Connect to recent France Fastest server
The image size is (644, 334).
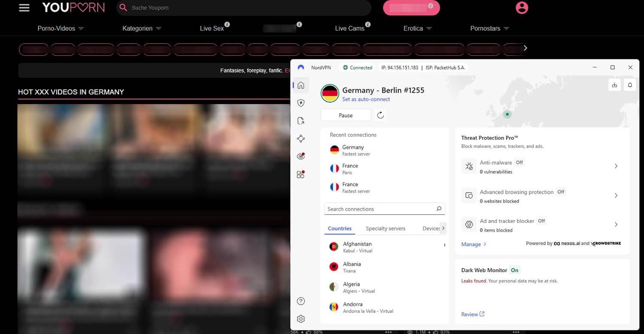click(x=385, y=187)
